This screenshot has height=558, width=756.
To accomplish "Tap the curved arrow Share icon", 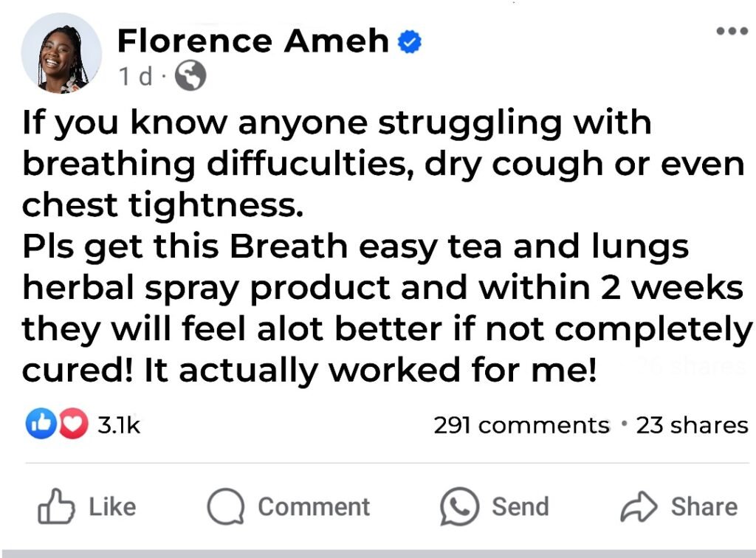I will click(x=637, y=506).
